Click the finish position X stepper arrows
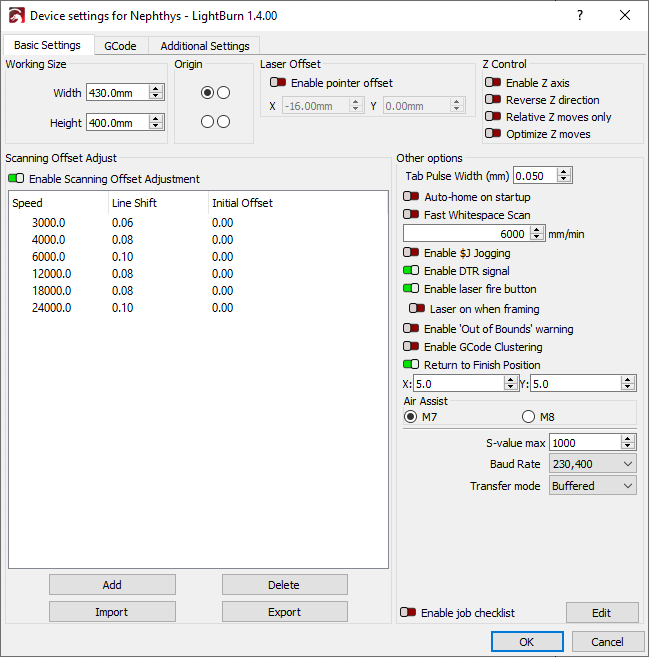 tap(510, 383)
